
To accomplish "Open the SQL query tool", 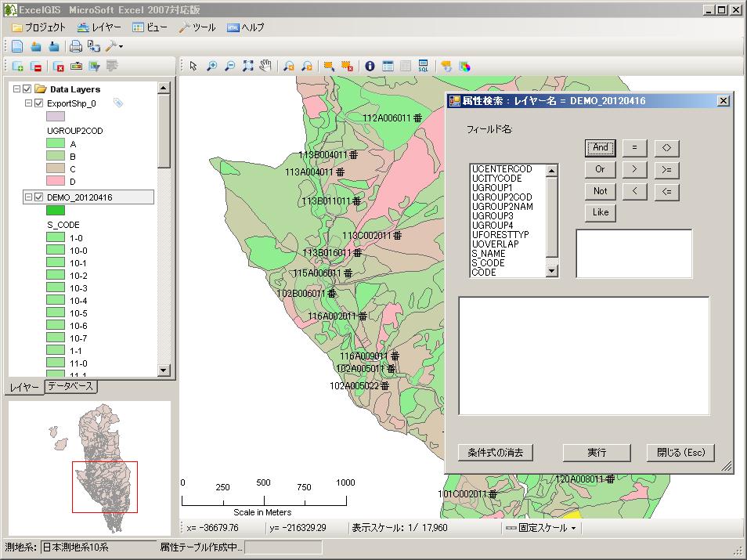I will pyautogui.click(x=423, y=67).
